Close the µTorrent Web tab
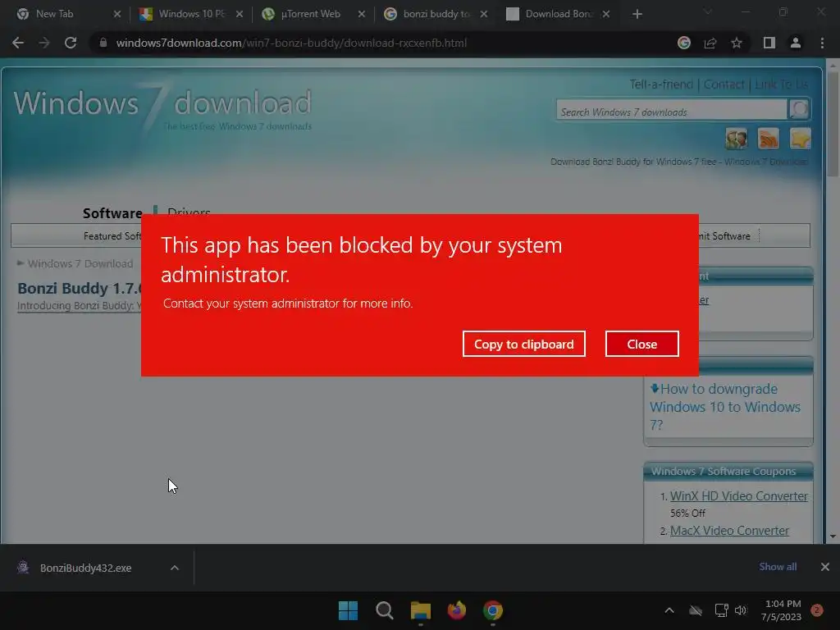This screenshot has width=840, height=630. click(362, 14)
